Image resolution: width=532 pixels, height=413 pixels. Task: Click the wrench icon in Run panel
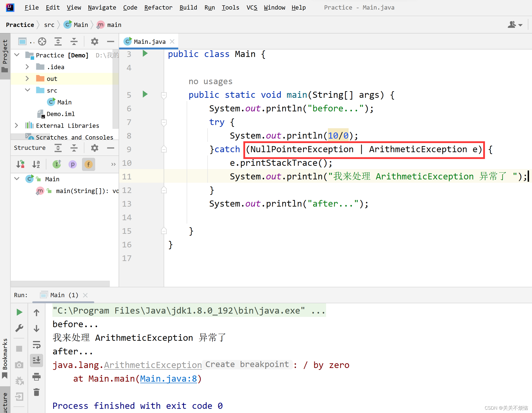tap(19, 328)
